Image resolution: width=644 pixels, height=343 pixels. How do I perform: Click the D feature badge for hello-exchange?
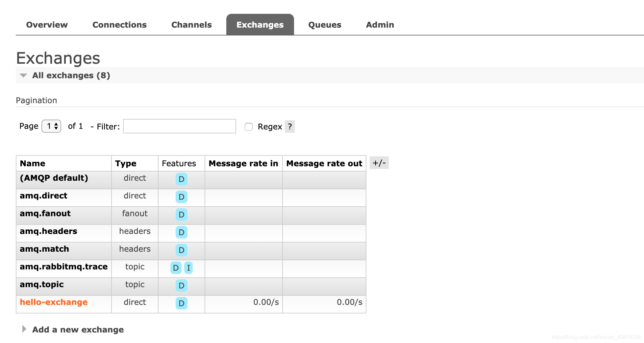pyautogui.click(x=181, y=304)
